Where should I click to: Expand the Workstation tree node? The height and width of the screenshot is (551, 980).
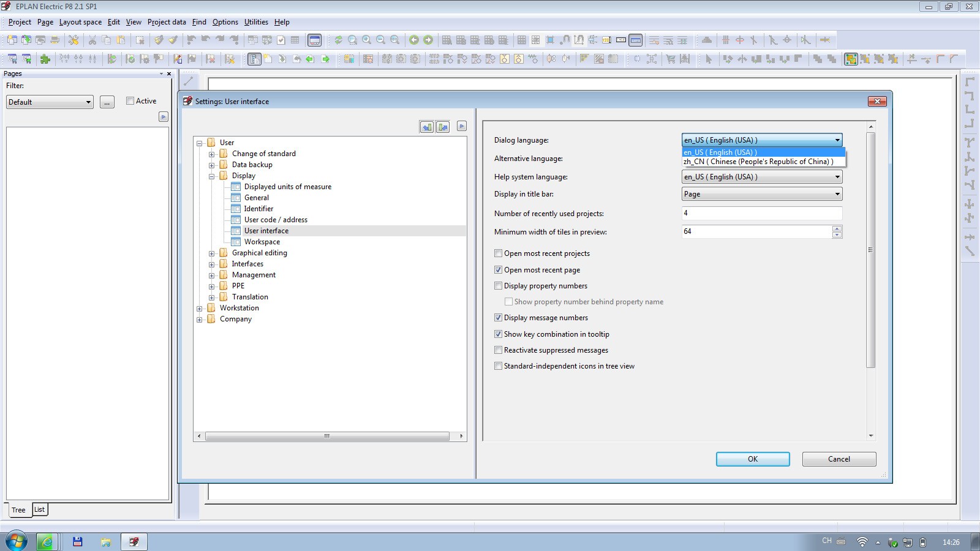[x=200, y=308]
